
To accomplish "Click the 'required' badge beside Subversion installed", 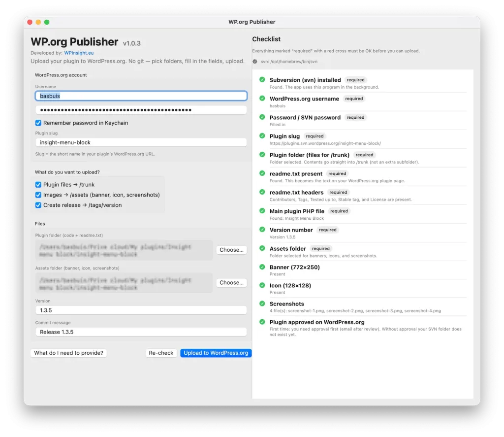I will coord(355,80).
